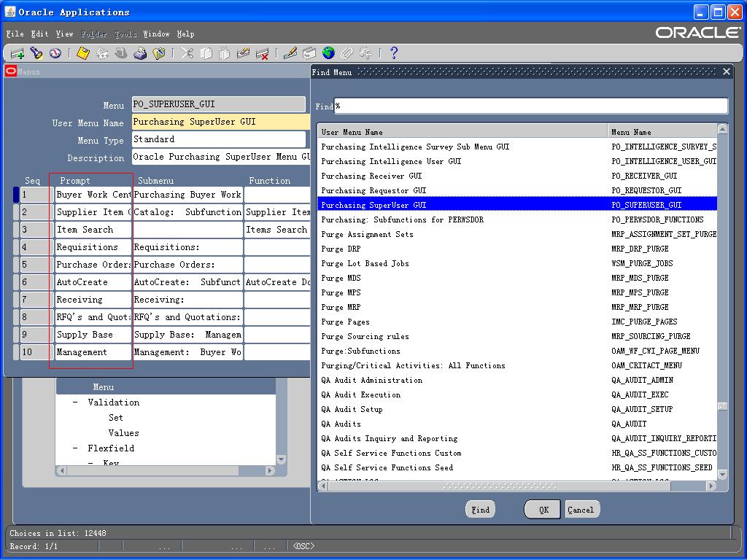Image resolution: width=747 pixels, height=560 pixels.
Task: Click the Clear Record eraser icon
Action: click(243, 53)
